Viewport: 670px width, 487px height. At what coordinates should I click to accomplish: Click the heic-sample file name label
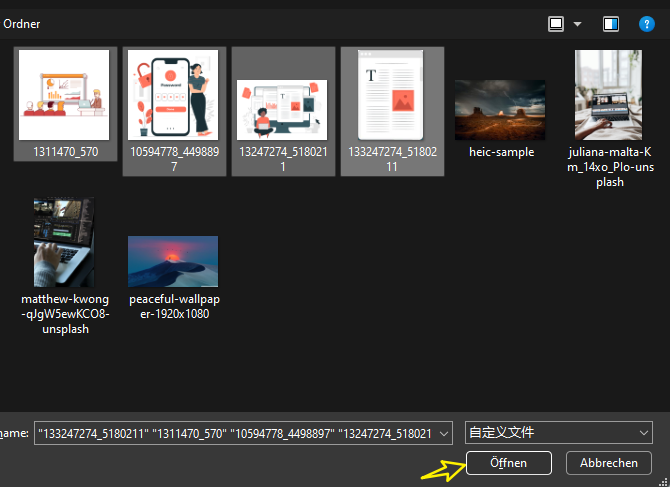(x=501, y=152)
